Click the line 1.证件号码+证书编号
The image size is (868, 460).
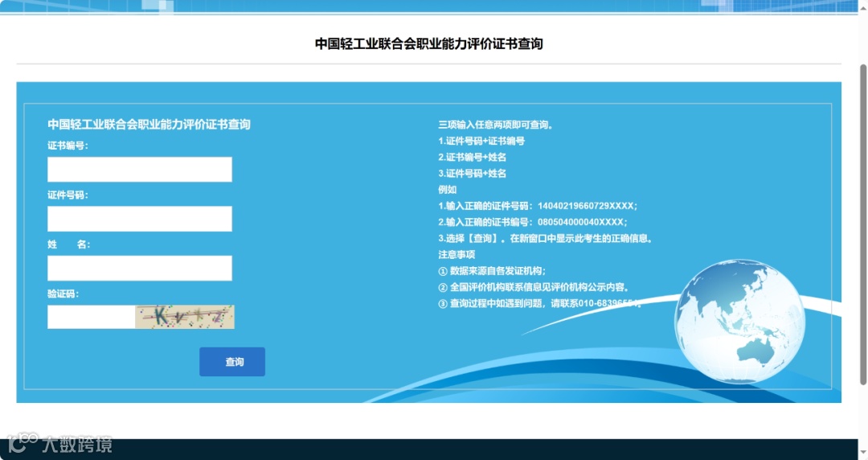pos(481,141)
